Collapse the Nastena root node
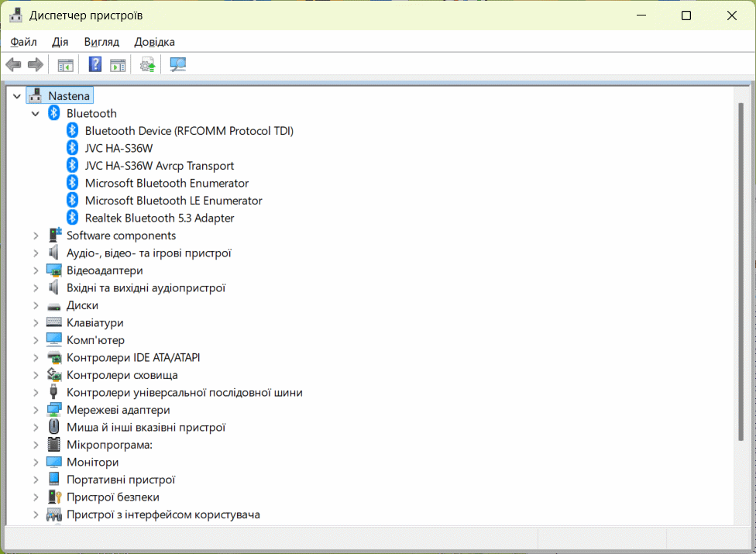756x554 pixels. [x=17, y=96]
